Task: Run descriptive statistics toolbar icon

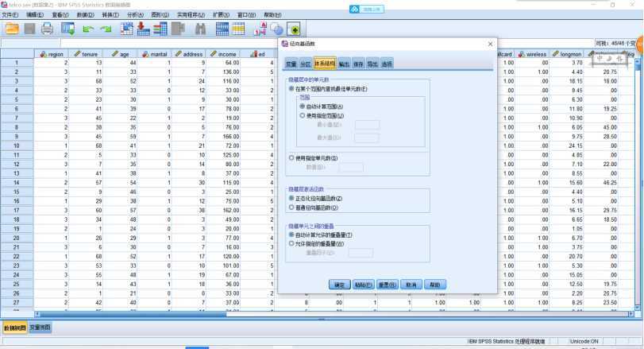Action: (x=178, y=29)
